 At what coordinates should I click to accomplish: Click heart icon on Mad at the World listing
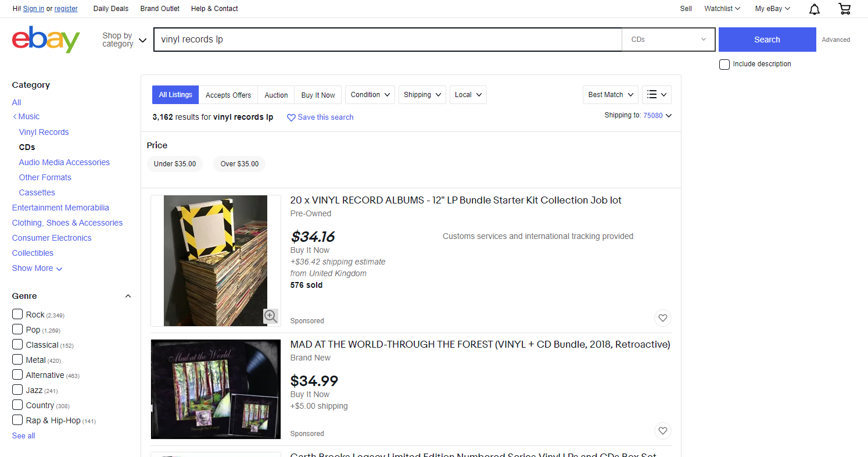(662, 431)
